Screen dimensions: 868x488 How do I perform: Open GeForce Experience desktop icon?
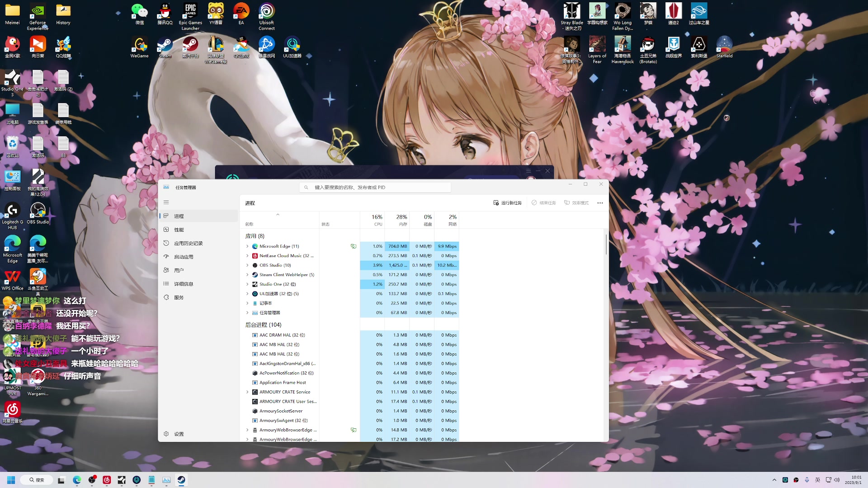pos(38,17)
